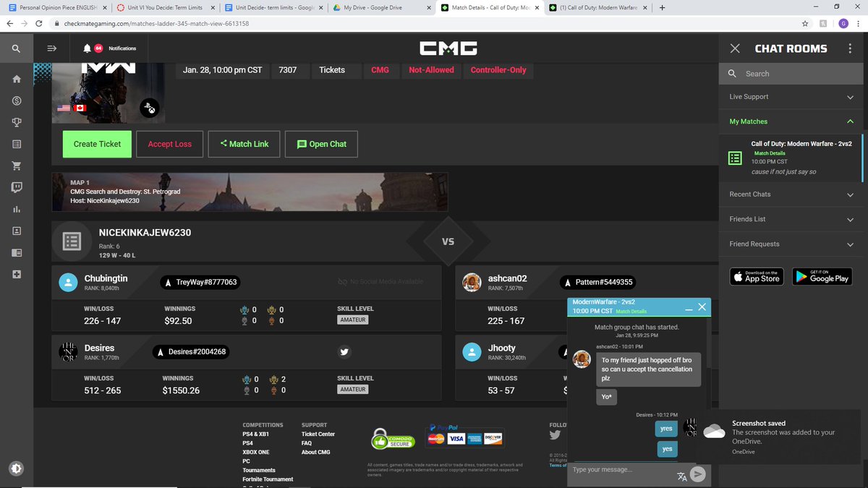Click Jhooty's player avatar
This screenshot has width=868, height=488.
coord(472,352)
